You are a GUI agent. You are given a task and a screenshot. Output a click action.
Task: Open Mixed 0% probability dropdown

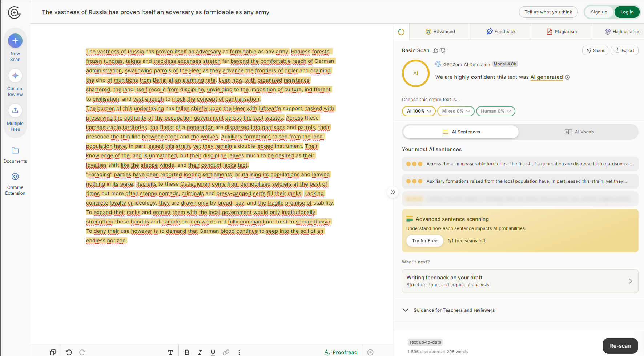[456, 111]
